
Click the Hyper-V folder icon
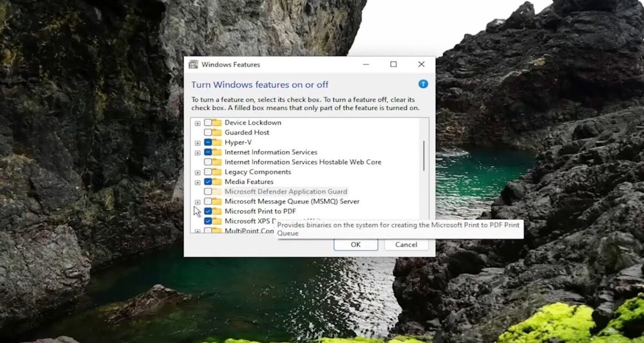coord(217,143)
